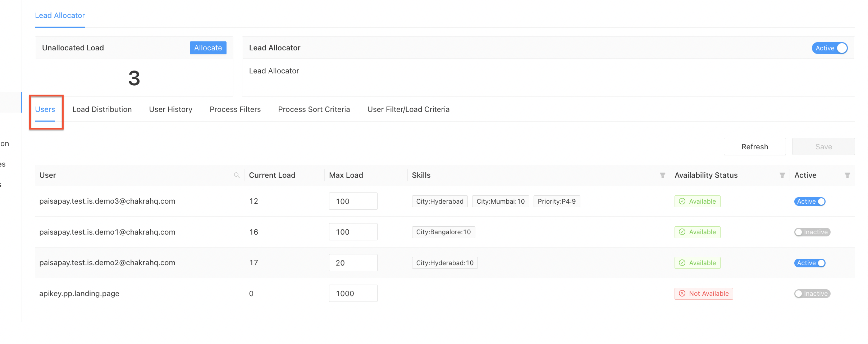This screenshot has width=868, height=344.
Task: Click the Save button
Action: [x=823, y=146]
